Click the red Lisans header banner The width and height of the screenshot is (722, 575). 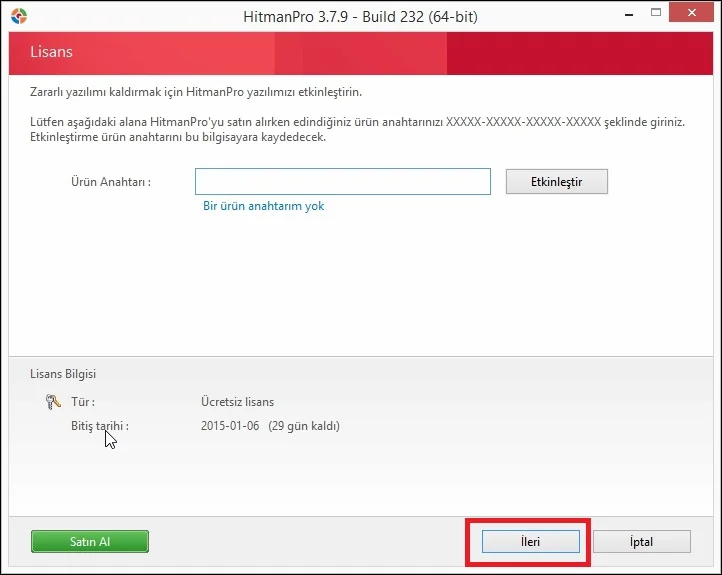tap(360, 52)
